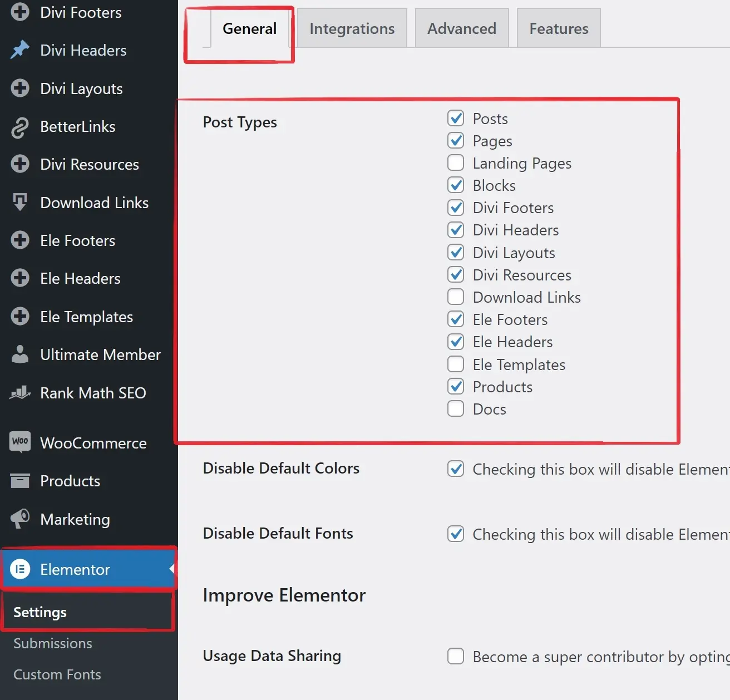The image size is (730, 700).
Task: Open the Elementor sidebar menu
Action: pos(89,569)
